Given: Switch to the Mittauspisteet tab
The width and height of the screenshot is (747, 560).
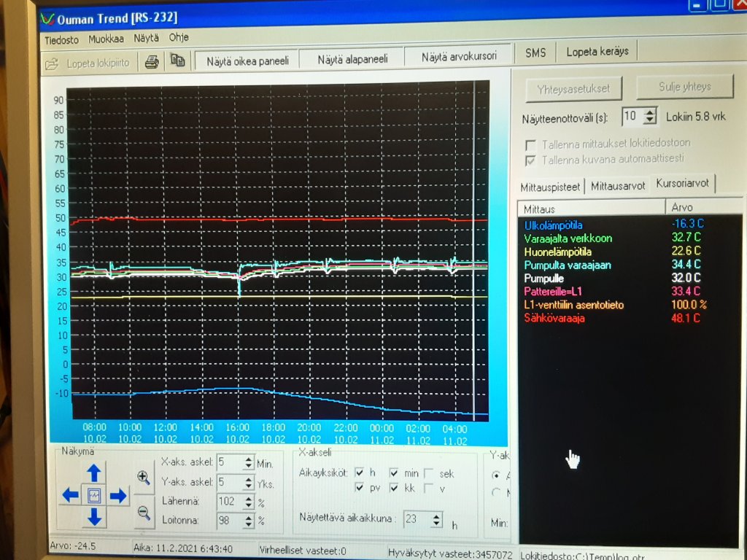Looking at the screenshot, I should coord(550,187).
